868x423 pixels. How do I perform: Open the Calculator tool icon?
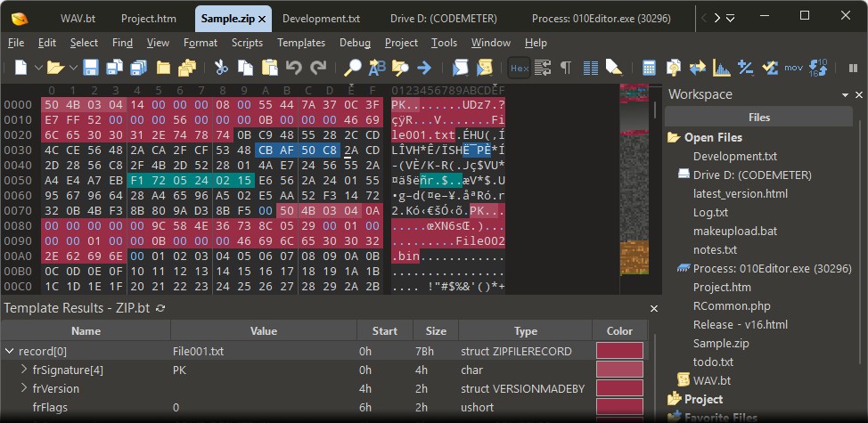pyautogui.click(x=649, y=68)
